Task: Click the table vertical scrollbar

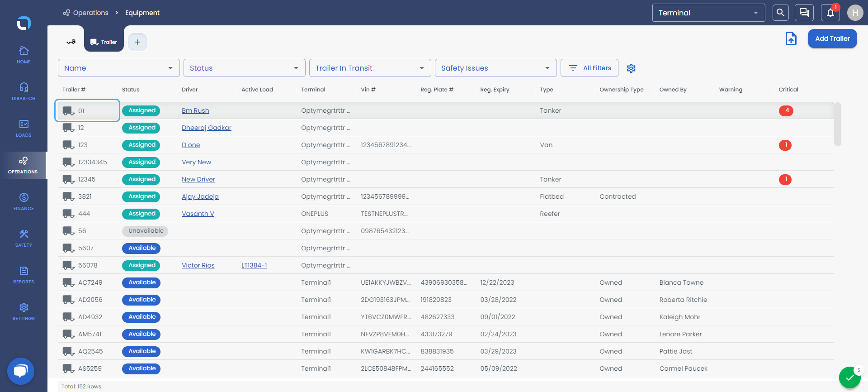Action: pyautogui.click(x=838, y=124)
